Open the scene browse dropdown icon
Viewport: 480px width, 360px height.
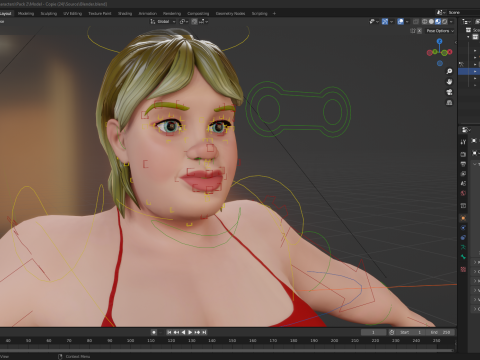pos(441,12)
